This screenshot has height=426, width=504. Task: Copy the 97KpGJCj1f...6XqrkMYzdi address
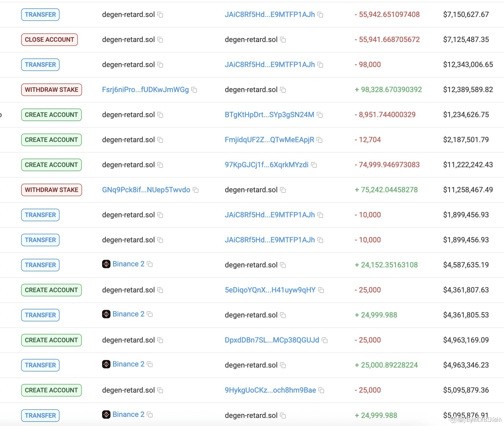coord(314,165)
